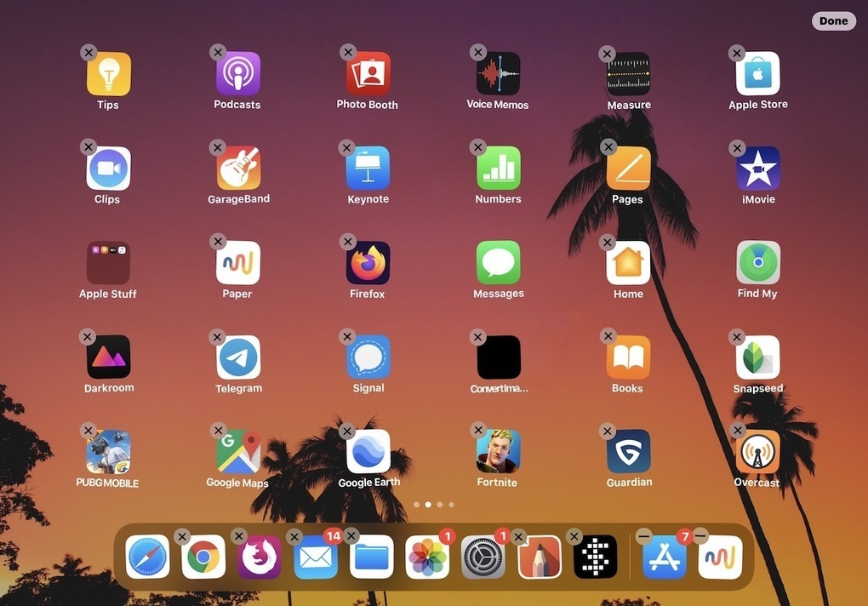Delete Photo Booth via its X badge

click(348, 53)
